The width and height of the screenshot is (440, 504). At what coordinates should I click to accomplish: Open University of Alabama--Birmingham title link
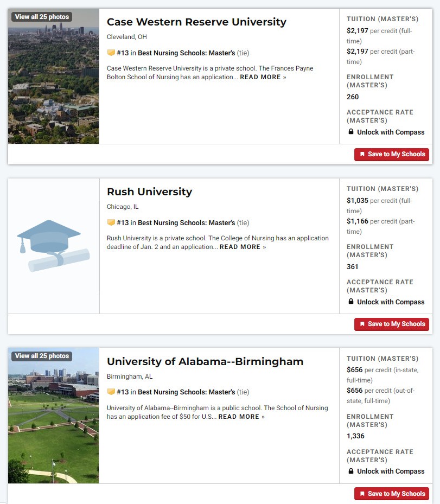pyautogui.click(x=205, y=361)
